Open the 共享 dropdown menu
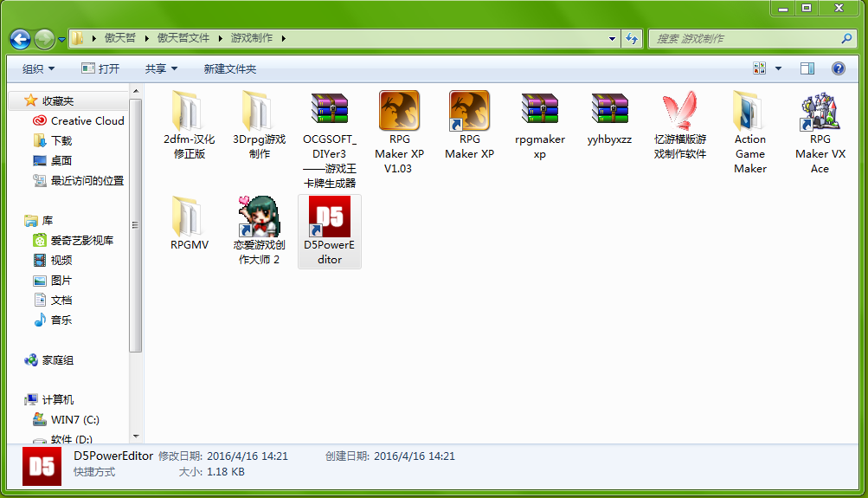Screen dimensions: 868x498 pyautogui.click(x=161, y=68)
